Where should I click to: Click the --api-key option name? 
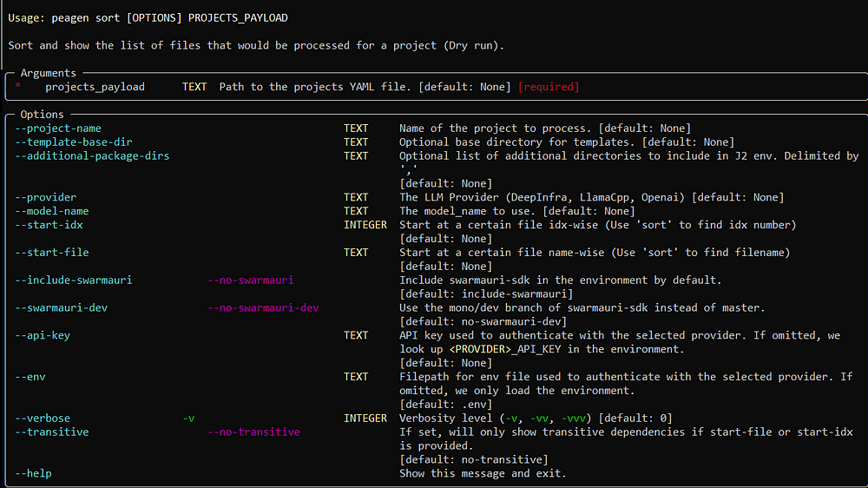(43, 336)
